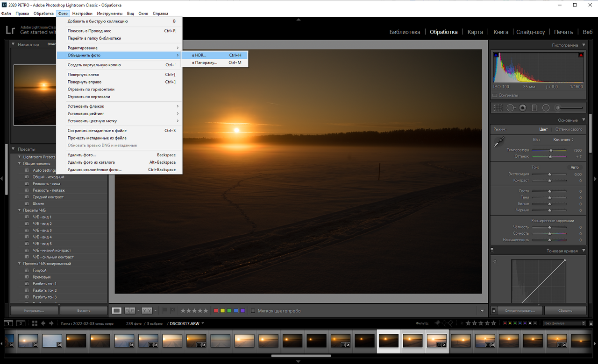598x364 pixels.
Task: Switch to Before/After Y|Y view
Action: tap(147, 310)
